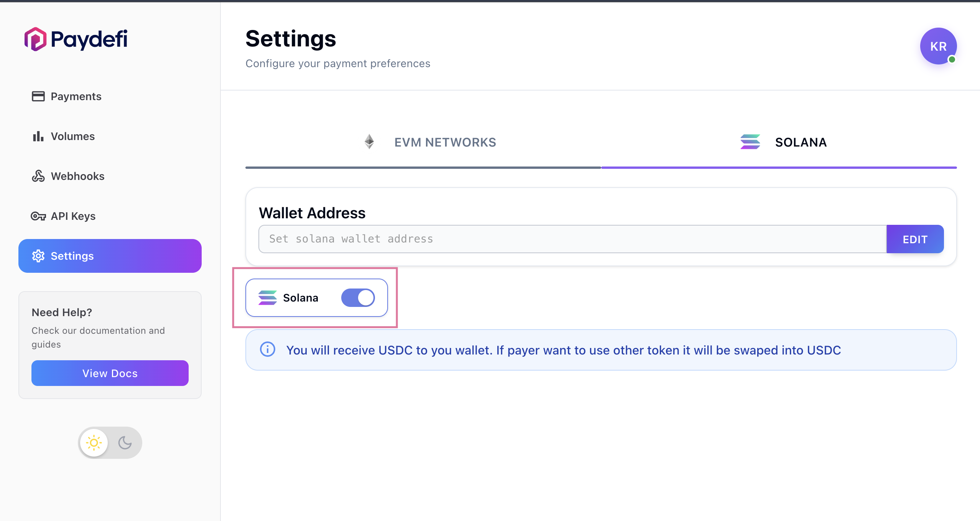
Task: Switch to dark mode moon icon
Action: click(125, 443)
